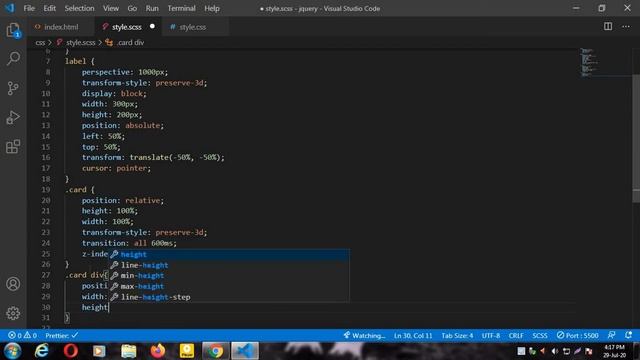Open the Terminal menu
Screen dimensions: 640x360
[181, 8]
